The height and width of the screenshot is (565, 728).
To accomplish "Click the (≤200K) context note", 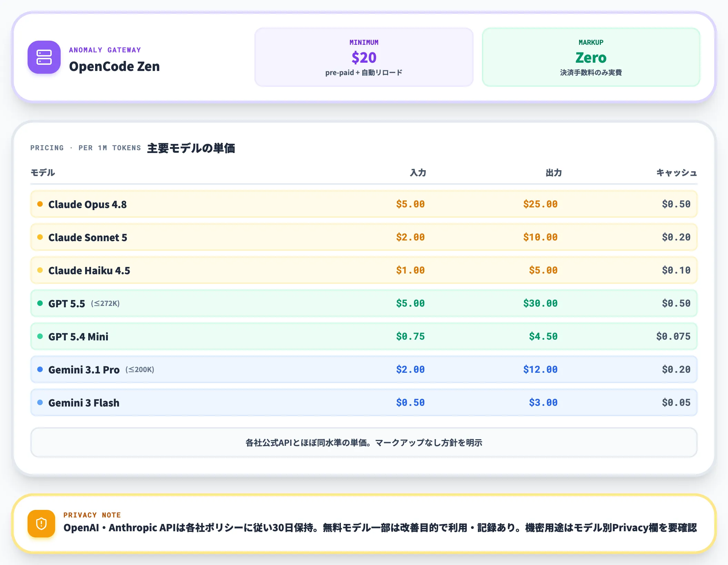I will [x=140, y=370].
